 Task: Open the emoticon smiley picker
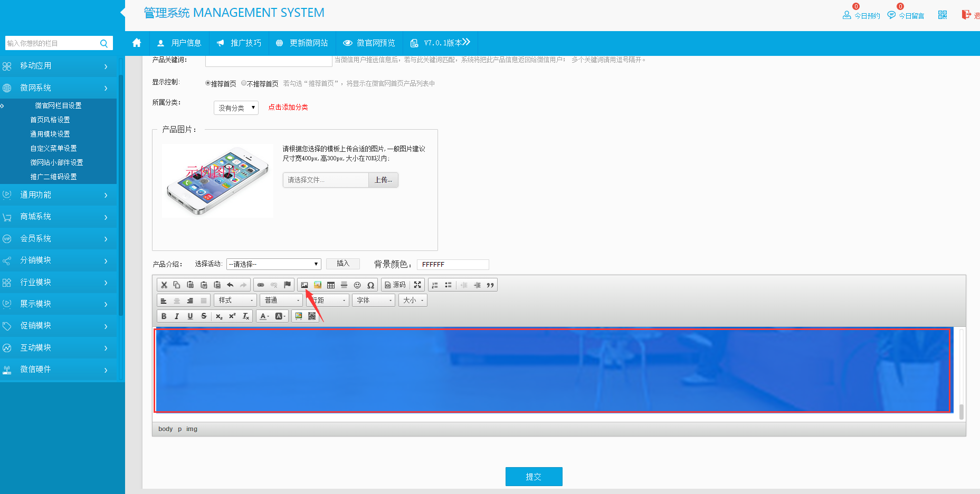(357, 285)
